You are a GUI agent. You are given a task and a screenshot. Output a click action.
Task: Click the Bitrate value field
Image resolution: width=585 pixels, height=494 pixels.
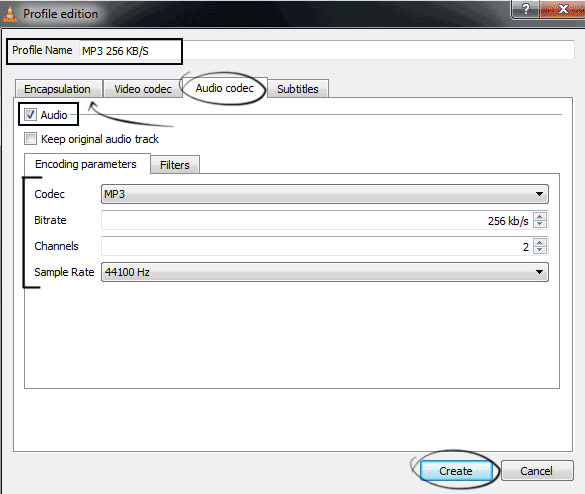[317, 220]
